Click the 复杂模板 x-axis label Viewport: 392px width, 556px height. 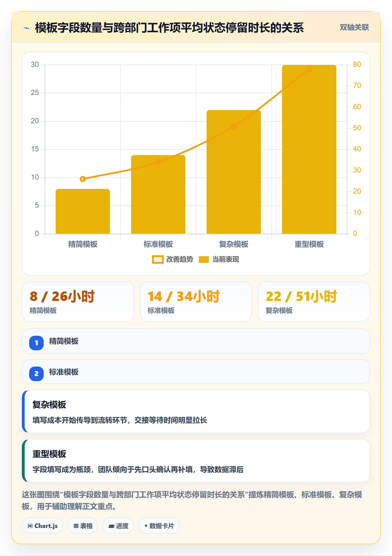(234, 244)
